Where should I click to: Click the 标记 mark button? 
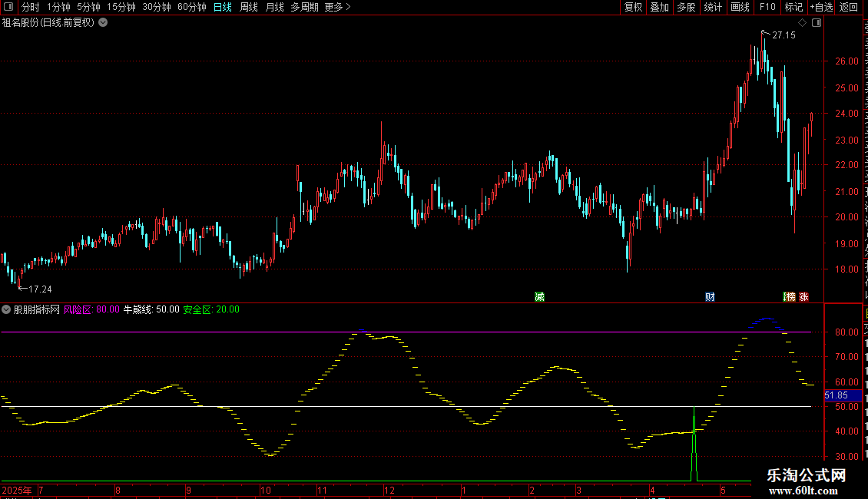click(793, 7)
